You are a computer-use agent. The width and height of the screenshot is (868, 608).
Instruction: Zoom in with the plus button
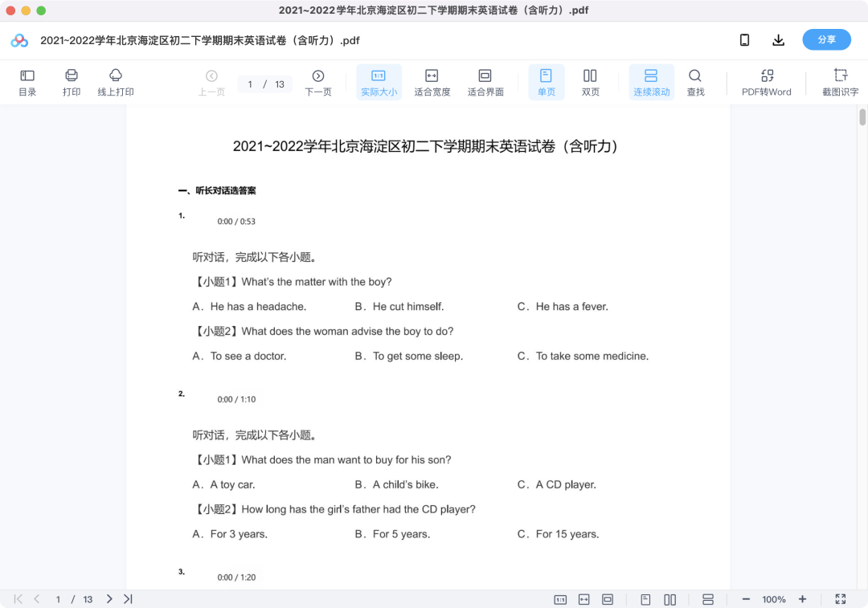tap(802, 599)
